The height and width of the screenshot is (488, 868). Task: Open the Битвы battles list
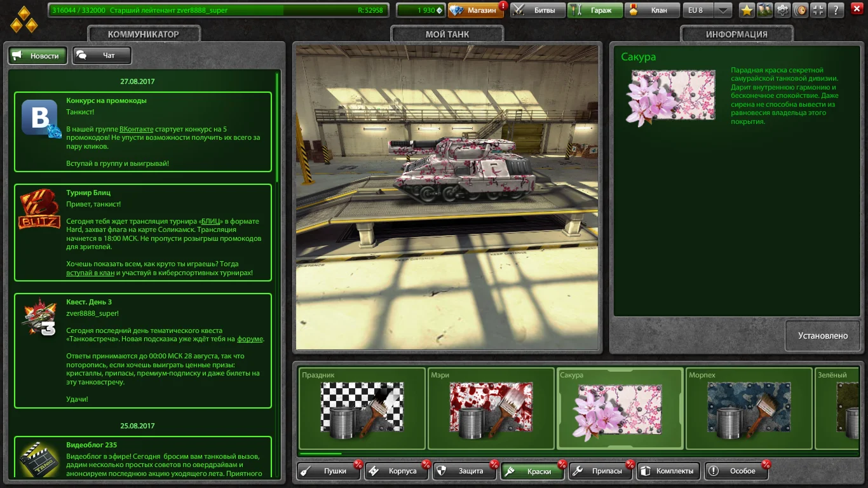538,10
